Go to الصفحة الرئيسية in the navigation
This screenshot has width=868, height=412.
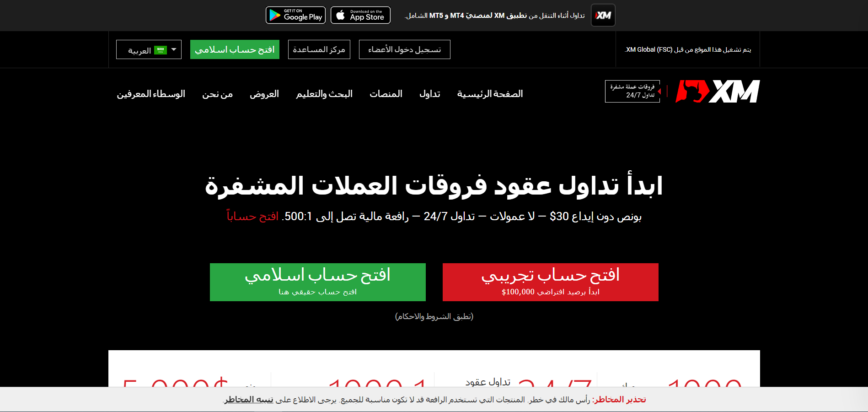click(x=491, y=94)
